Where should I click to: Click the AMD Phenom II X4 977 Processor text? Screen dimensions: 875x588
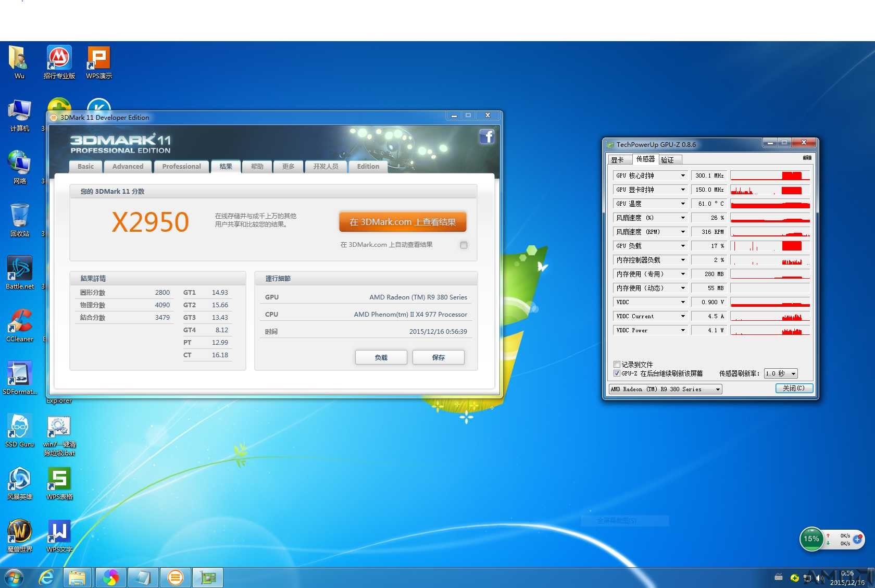(x=410, y=315)
